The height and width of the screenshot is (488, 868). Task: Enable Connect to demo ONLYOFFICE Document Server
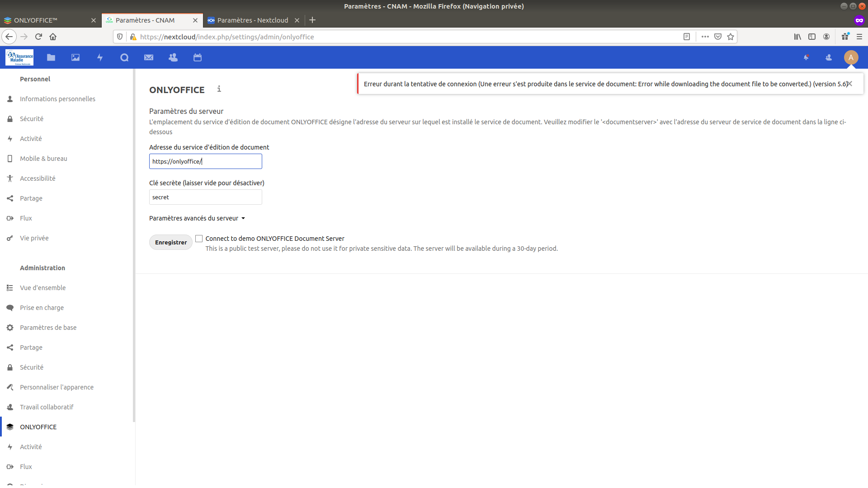199,238
